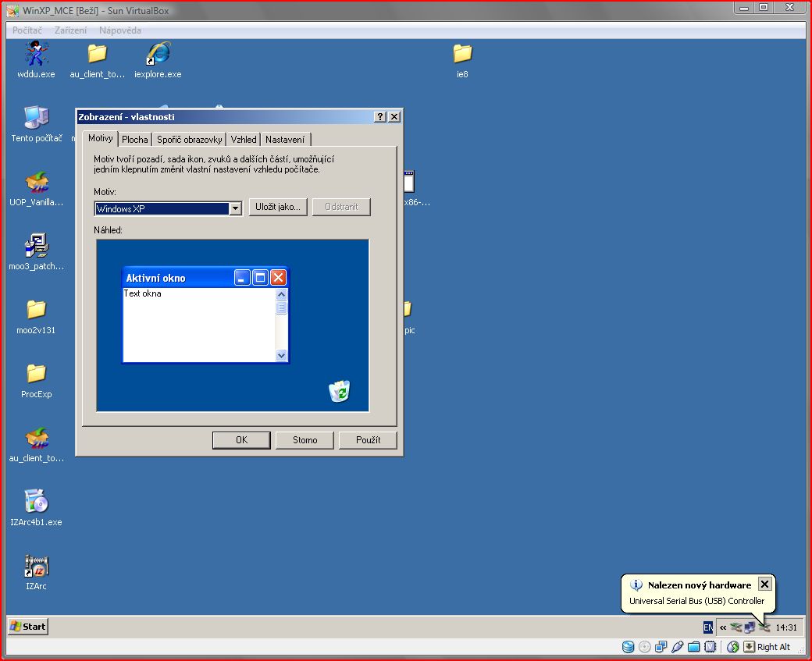This screenshot has height=661, width=812.
Task: Select the wddu.exe desktop icon
Action: point(36,60)
